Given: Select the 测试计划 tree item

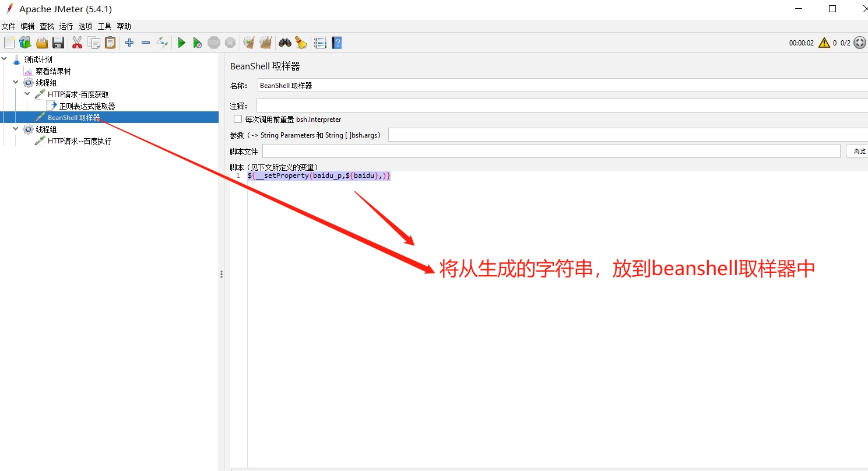Looking at the screenshot, I should 38,59.
